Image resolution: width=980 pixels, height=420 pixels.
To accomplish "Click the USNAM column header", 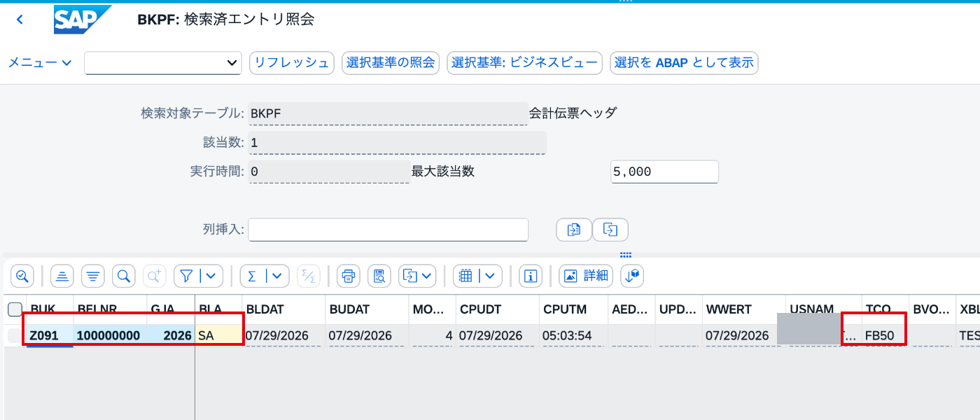I will (x=823, y=309).
